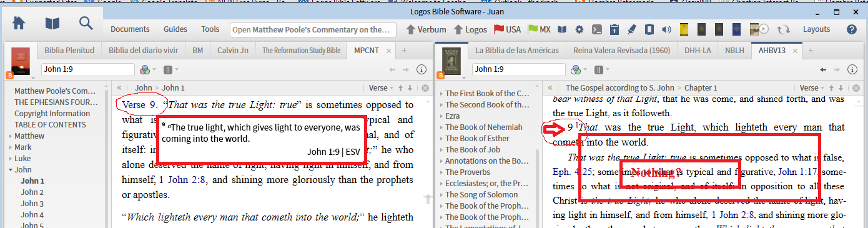Open the Search magnifier icon
This screenshot has height=228, width=868.
(x=86, y=23)
